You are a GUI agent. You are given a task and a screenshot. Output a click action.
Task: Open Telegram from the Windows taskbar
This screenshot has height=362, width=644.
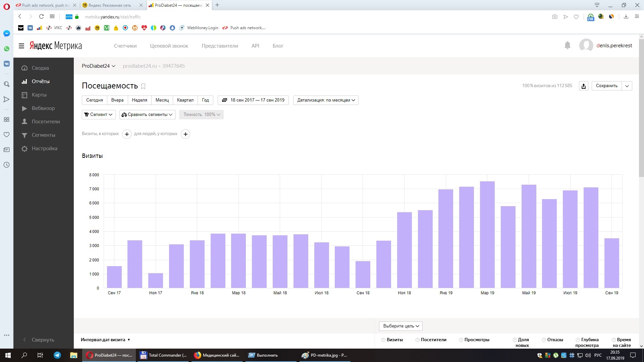tap(57, 355)
